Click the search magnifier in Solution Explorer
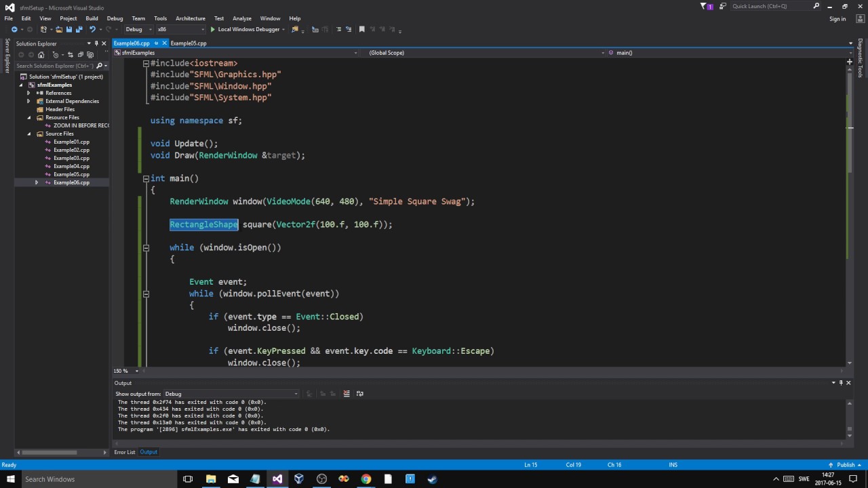The height and width of the screenshot is (488, 868). [99, 66]
